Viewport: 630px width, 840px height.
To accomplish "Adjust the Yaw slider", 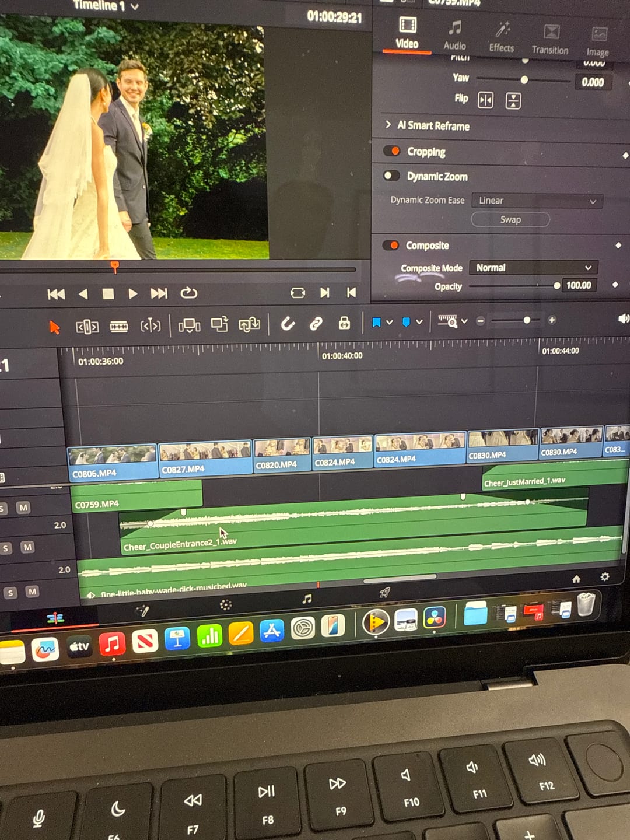I will click(525, 80).
